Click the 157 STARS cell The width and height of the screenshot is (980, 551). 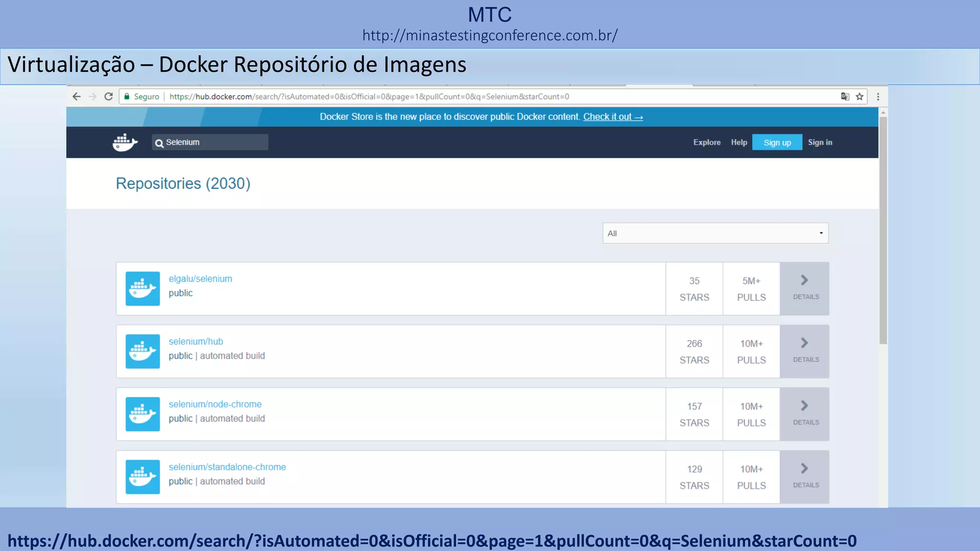click(x=694, y=414)
